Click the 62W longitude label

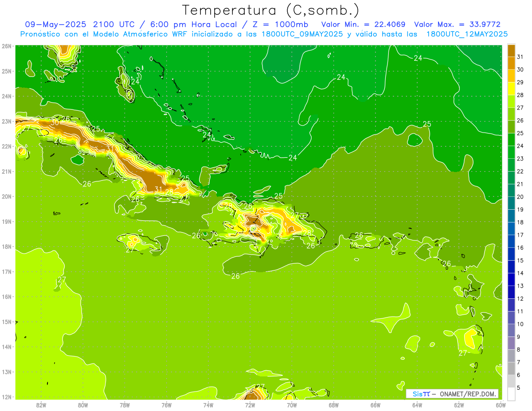click(459, 405)
